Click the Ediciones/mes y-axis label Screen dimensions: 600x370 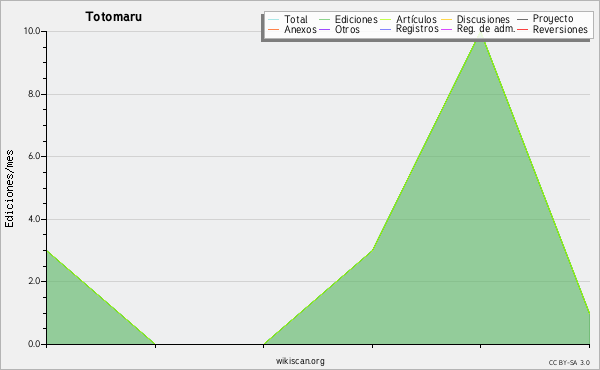point(9,189)
